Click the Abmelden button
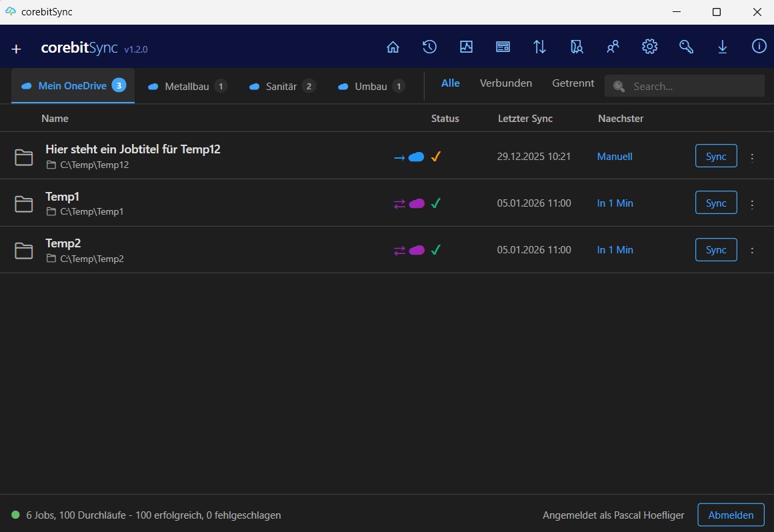 pyautogui.click(x=731, y=515)
